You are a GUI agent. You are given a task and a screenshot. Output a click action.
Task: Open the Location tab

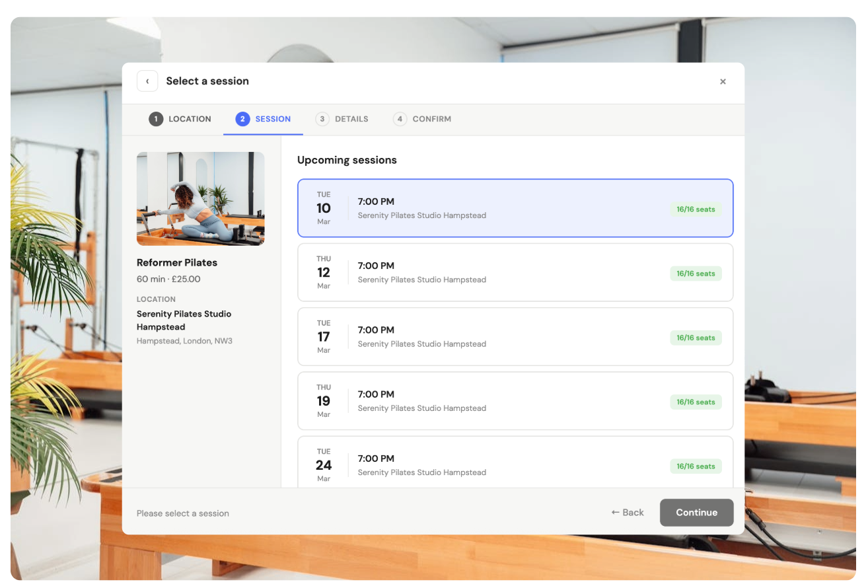pyautogui.click(x=190, y=119)
